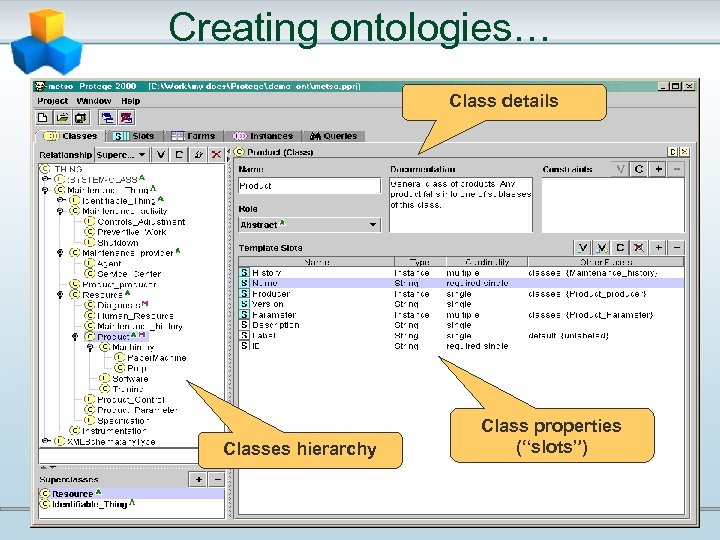Click the Cardinality column header in Template Slots
The width and height of the screenshot is (720, 540).
coord(487,262)
